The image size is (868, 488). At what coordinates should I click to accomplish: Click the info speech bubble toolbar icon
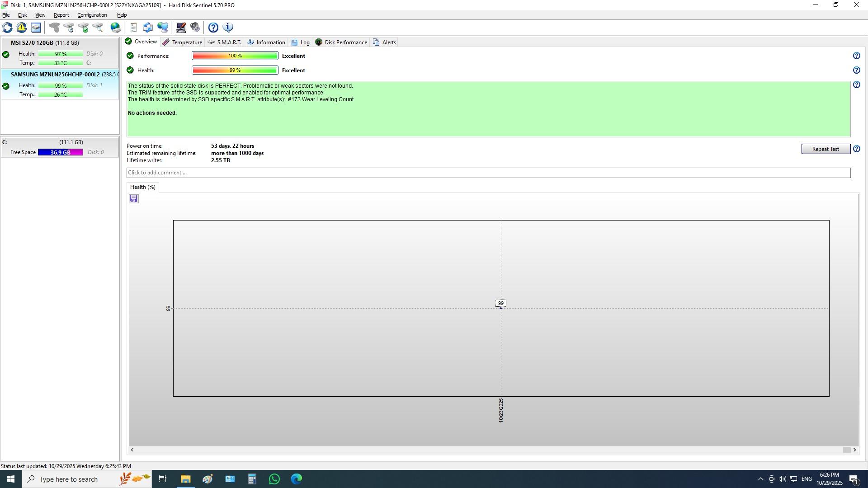pos(228,28)
